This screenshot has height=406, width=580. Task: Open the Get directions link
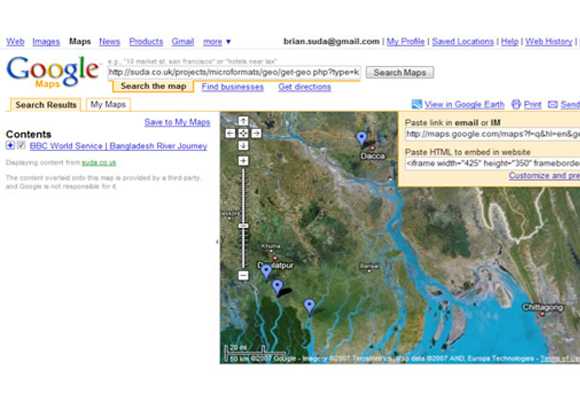click(x=304, y=87)
